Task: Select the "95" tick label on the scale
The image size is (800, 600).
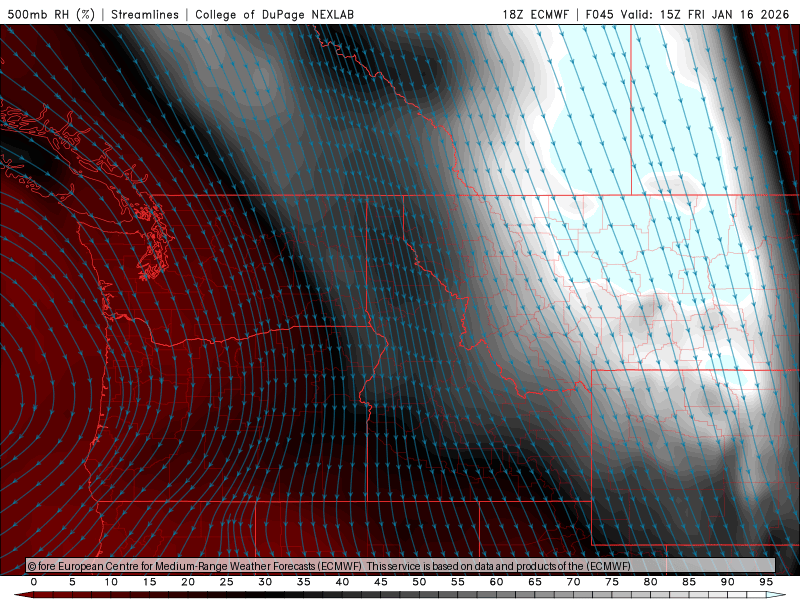Action: coord(766,582)
